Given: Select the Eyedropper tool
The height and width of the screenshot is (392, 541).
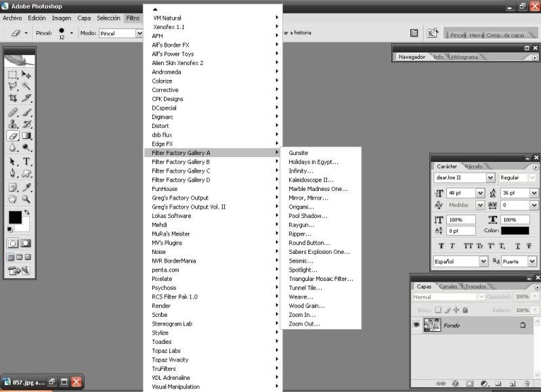Looking at the screenshot, I should click(26, 188).
